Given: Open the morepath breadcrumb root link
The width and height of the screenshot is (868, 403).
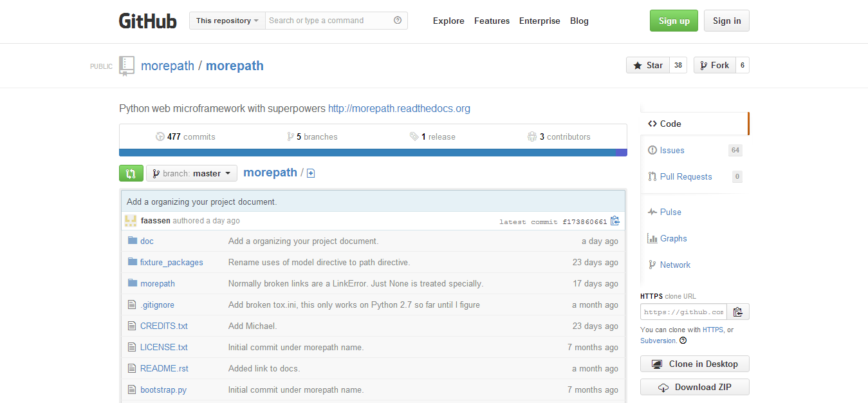Looking at the screenshot, I should coord(270,173).
